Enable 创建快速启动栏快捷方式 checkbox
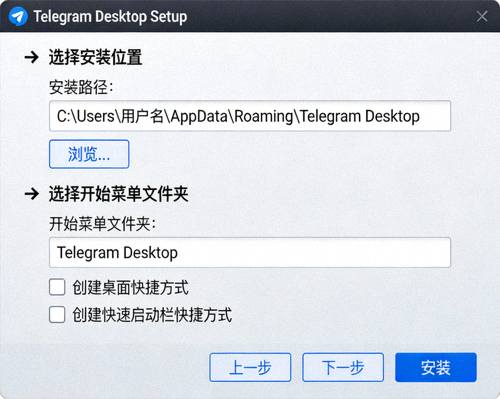The image size is (500, 399). point(57,315)
